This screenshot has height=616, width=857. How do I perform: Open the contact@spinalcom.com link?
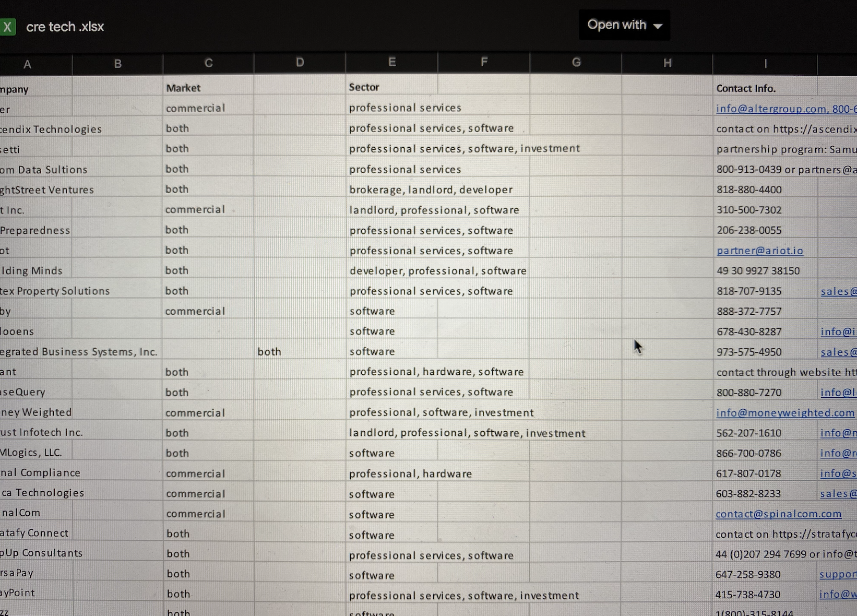pyautogui.click(x=778, y=514)
